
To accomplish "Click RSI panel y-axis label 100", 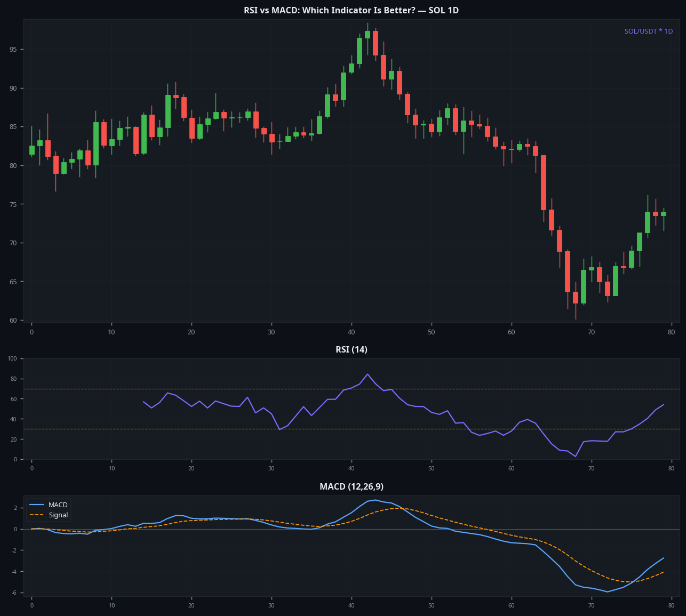I will (12, 359).
